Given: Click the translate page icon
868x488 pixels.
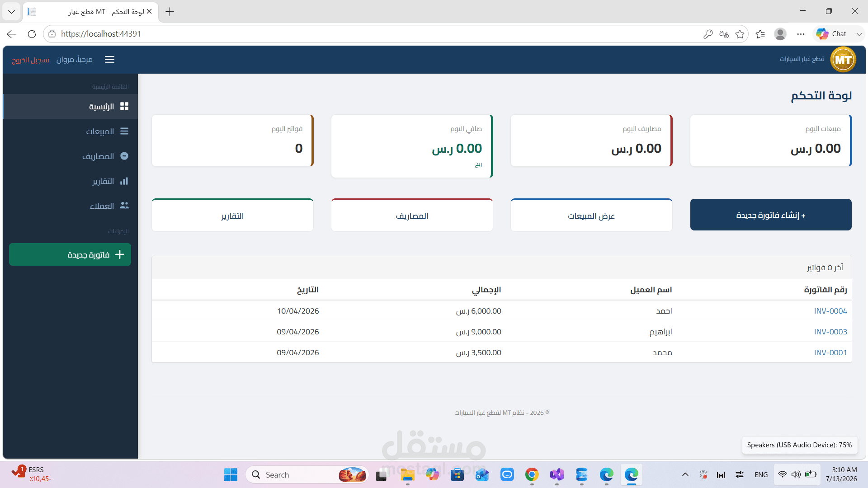Looking at the screenshot, I should pos(724,34).
